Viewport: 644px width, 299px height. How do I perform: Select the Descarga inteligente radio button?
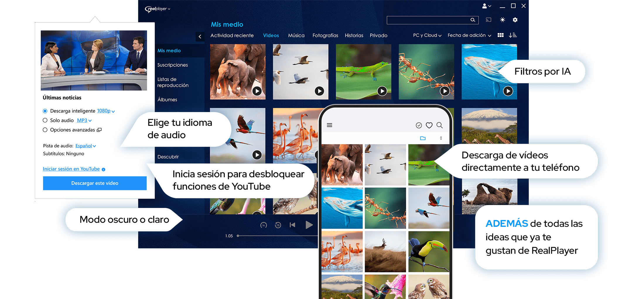click(x=45, y=111)
